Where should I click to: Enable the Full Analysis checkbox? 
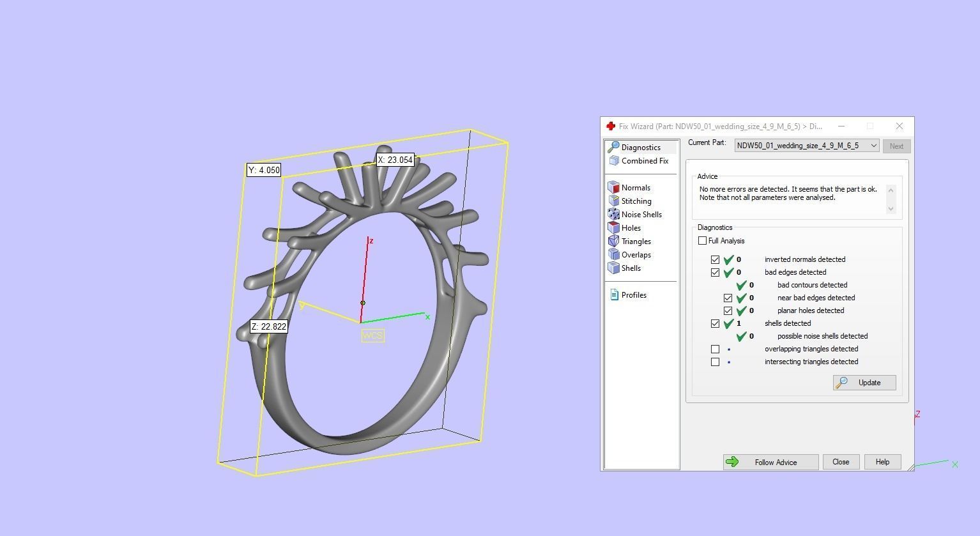(x=703, y=241)
